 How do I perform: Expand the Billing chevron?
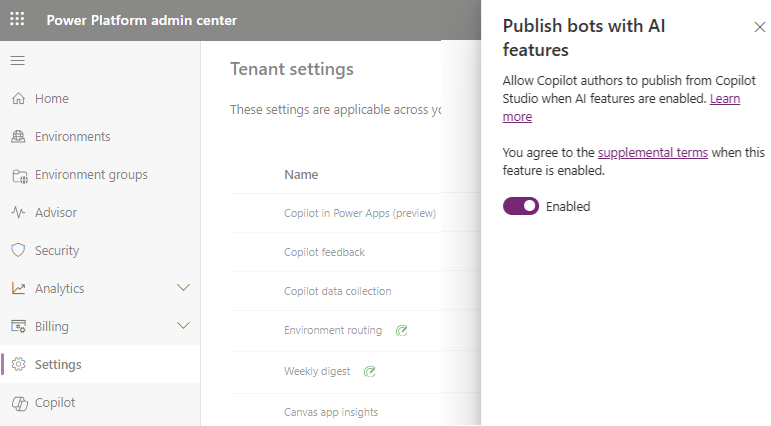(183, 326)
